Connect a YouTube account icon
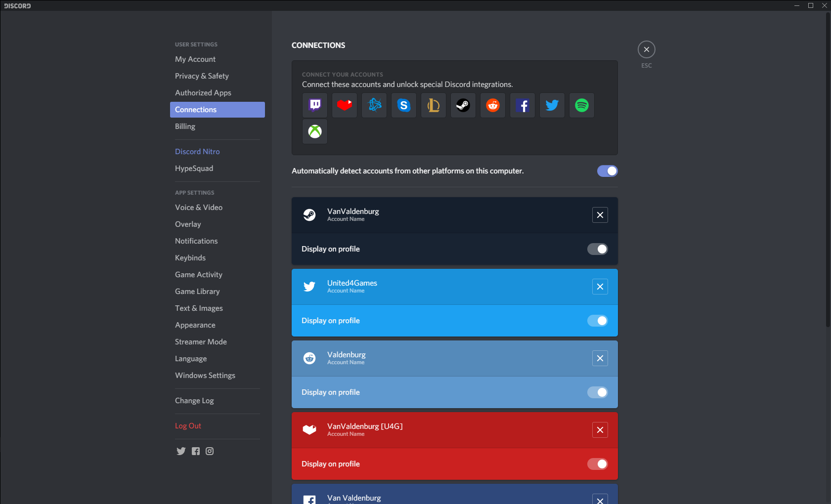This screenshot has height=504, width=831. [345, 105]
